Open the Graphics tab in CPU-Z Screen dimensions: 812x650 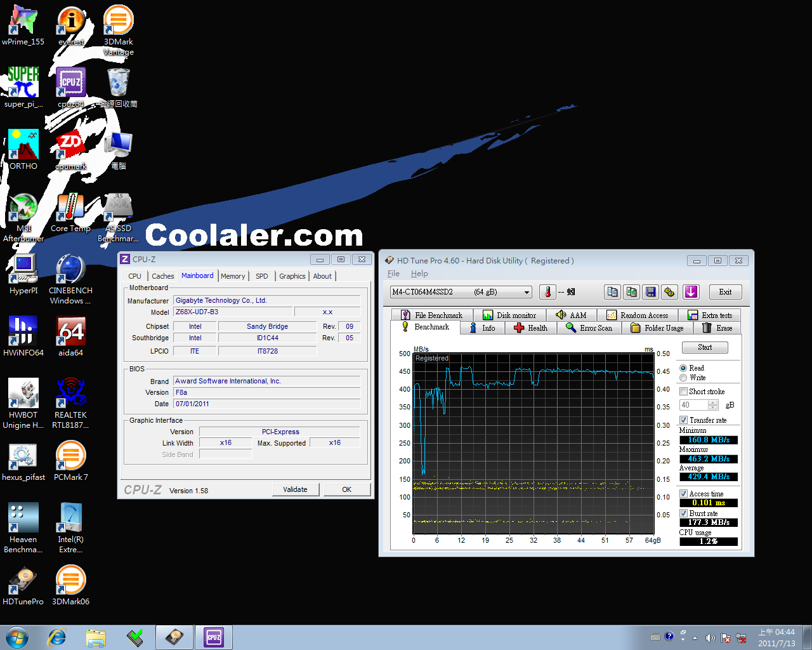click(292, 276)
